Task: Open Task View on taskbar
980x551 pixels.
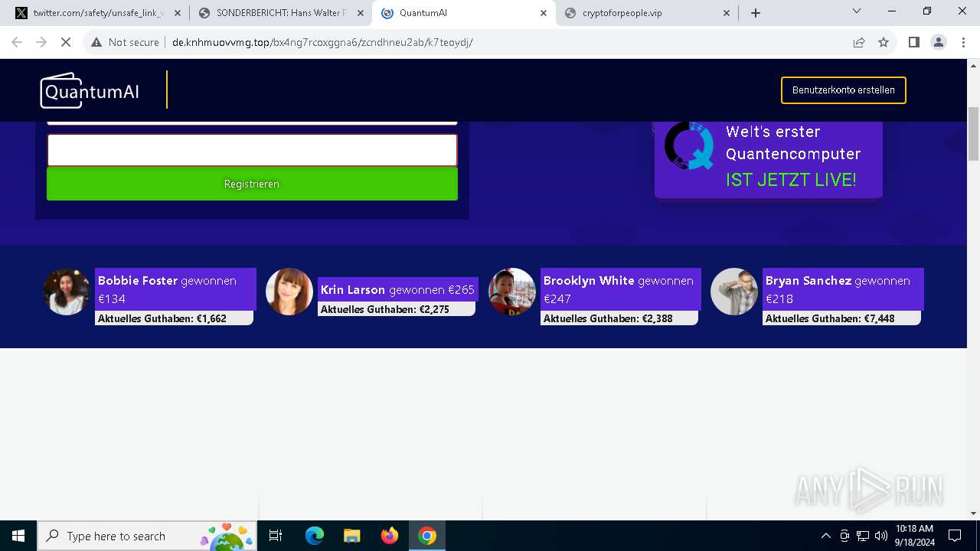Action: (x=276, y=536)
